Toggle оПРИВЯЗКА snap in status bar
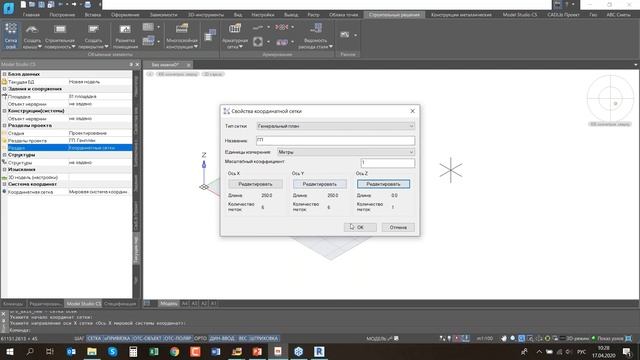Viewport: 640px width, 360px height. click(117, 338)
